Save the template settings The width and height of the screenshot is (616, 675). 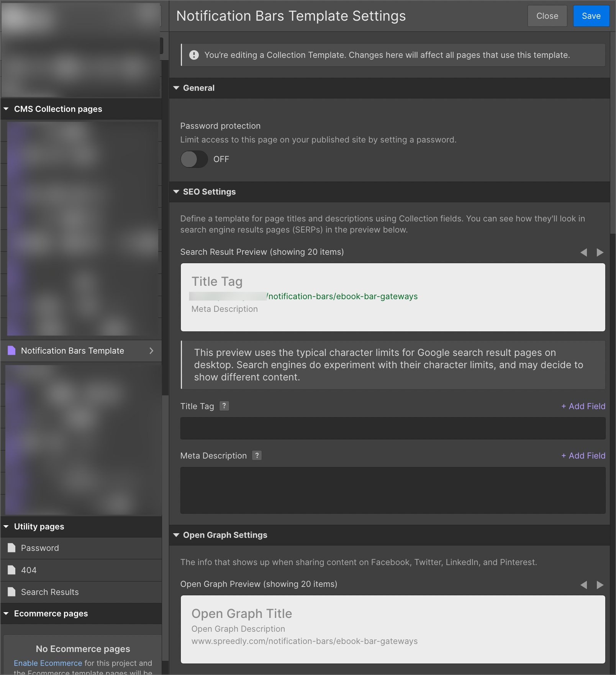[591, 16]
